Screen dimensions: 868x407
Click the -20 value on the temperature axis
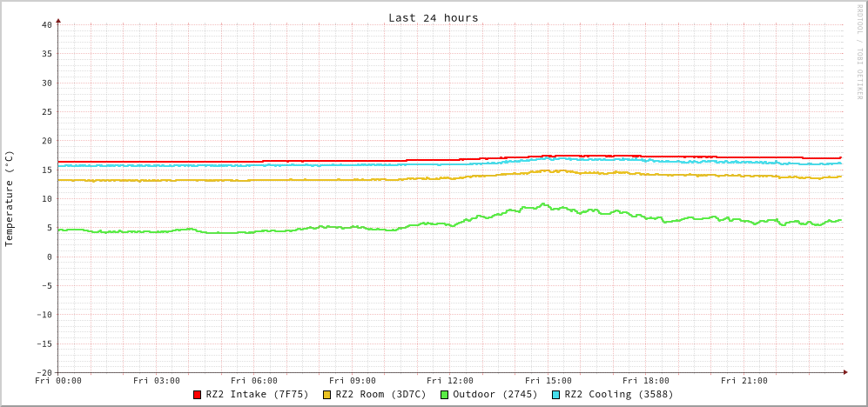click(x=44, y=372)
